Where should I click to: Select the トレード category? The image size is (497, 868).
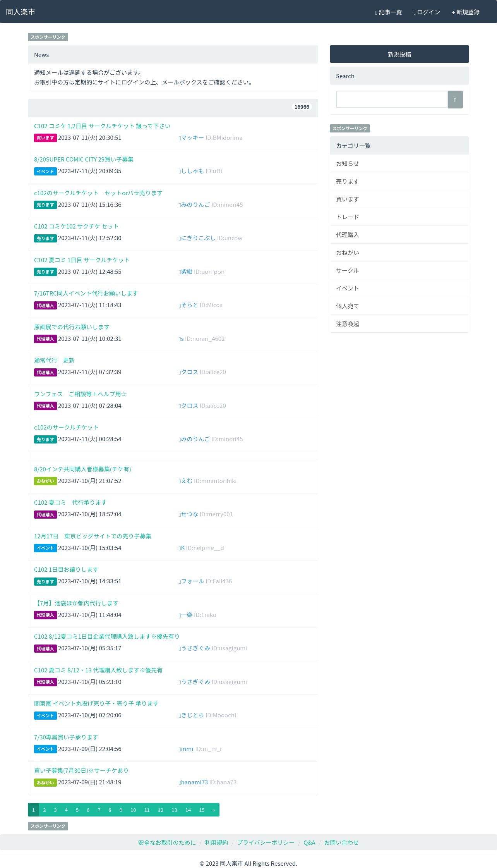click(399, 217)
